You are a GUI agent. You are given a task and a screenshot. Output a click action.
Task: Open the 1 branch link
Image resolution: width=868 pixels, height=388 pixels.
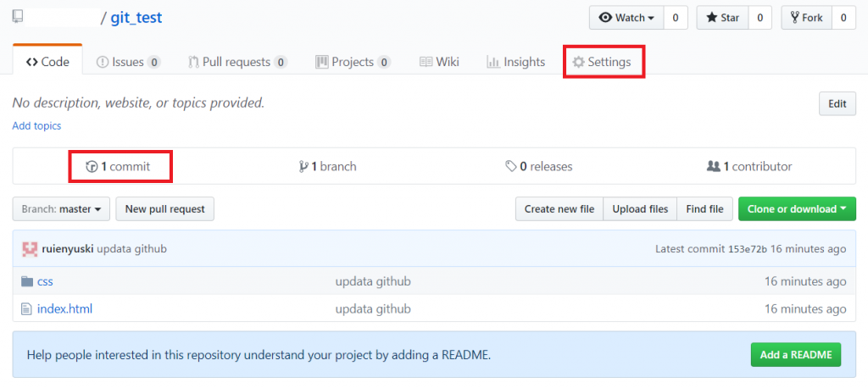(328, 166)
